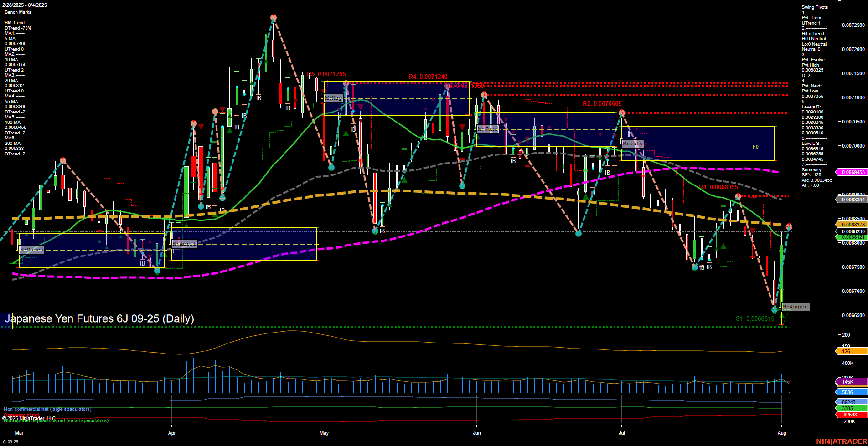The width and height of the screenshot is (868, 446).
Task: Click the 0.0070000 price axis label
Action: 853,146
